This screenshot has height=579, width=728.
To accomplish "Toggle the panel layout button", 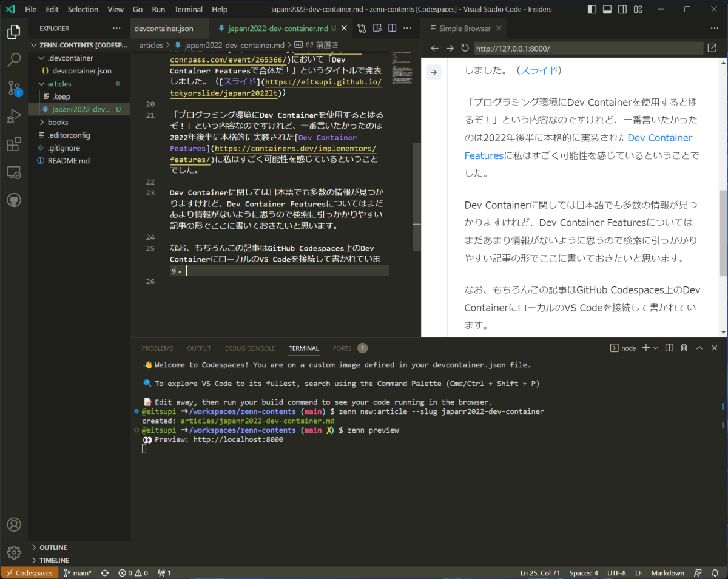I will pos(607,9).
